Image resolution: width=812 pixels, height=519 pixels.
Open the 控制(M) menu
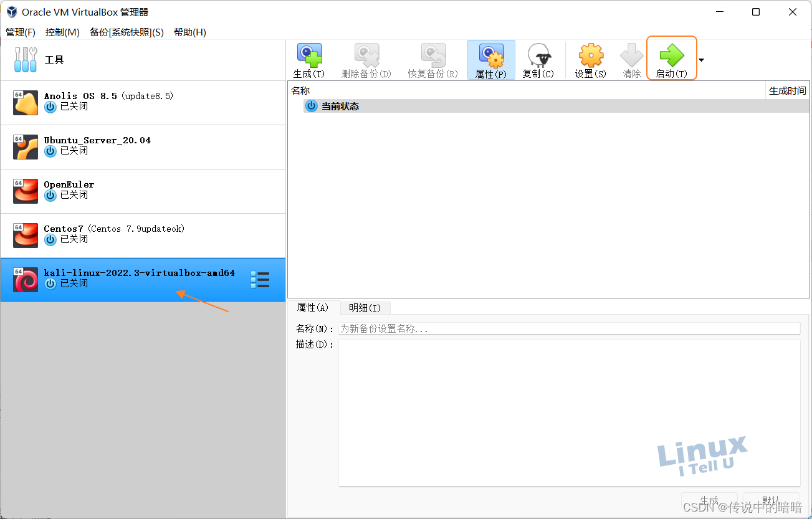pyautogui.click(x=62, y=32)
